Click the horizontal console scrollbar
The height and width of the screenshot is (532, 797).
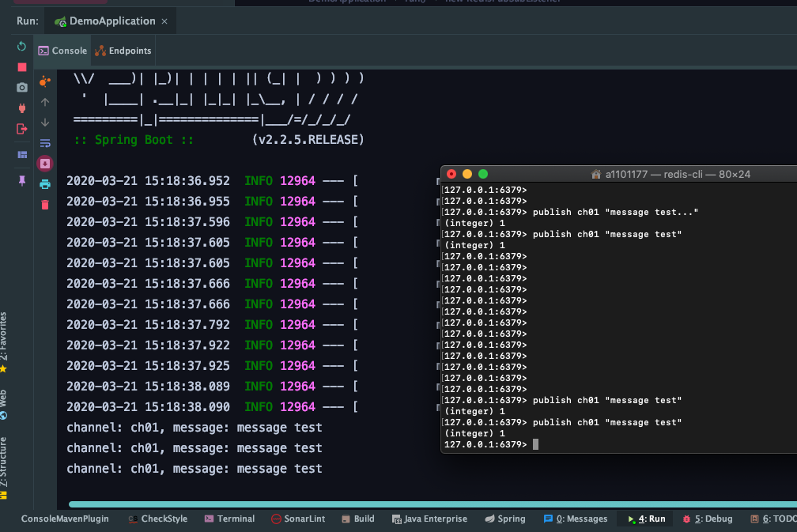coord(432,504)
